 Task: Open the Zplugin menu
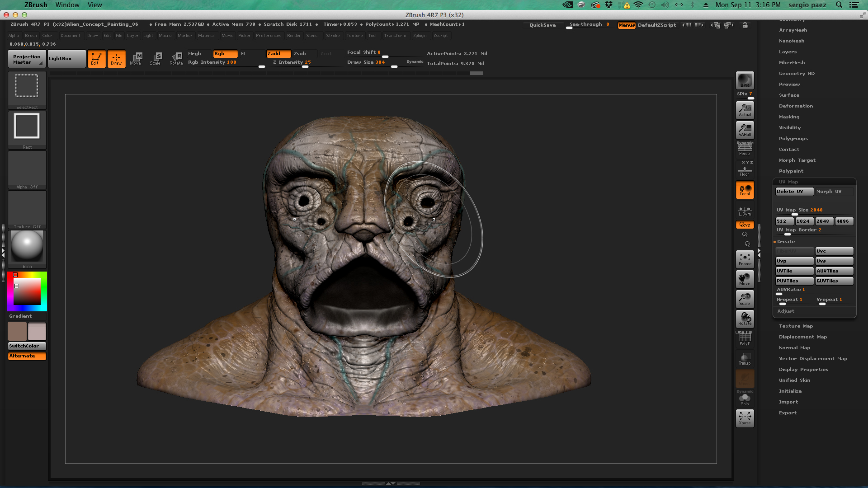[420, 36]
